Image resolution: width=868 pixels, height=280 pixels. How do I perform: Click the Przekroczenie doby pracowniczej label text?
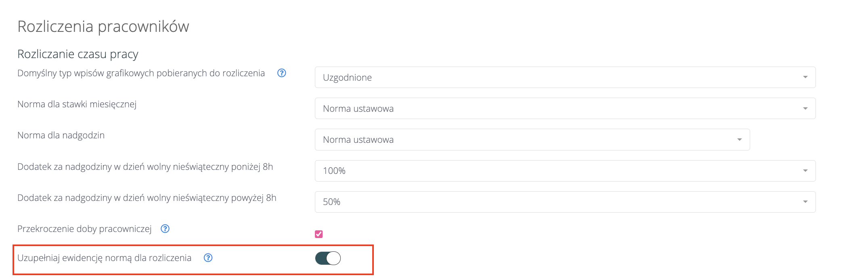(x=84, y=229)
